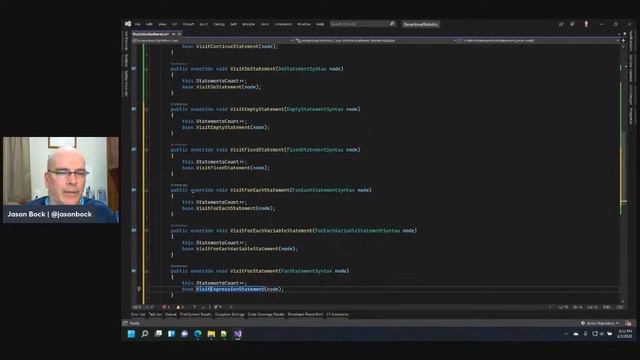Click override indicator beside VisitDoStatement

tap(134, 69)
